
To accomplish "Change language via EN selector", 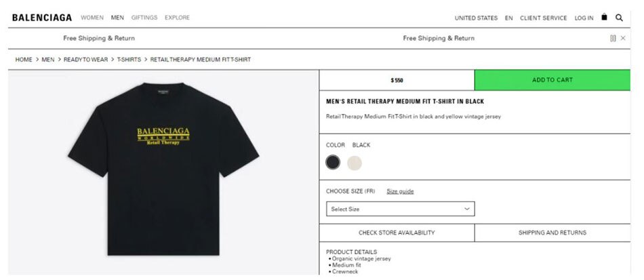I will pos(509,18).
